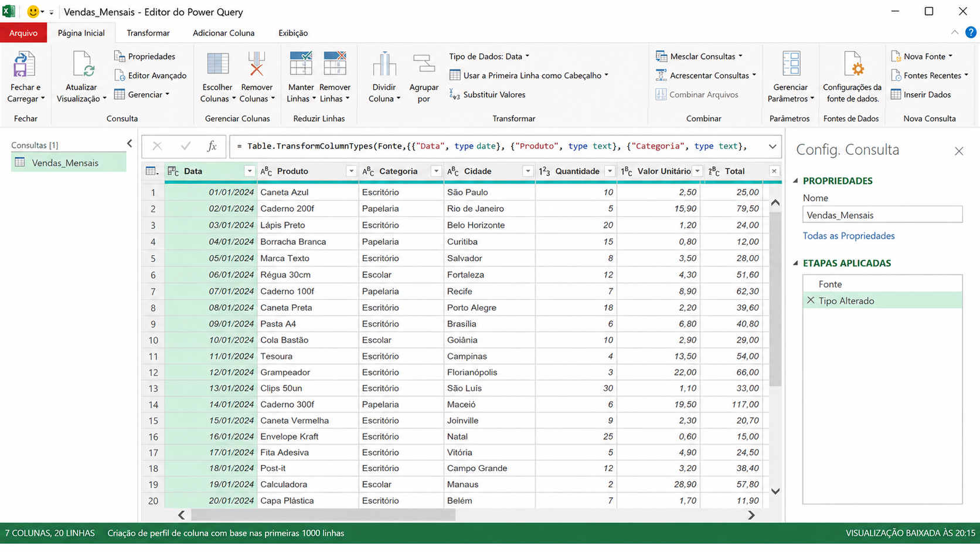Open Power Query help icon

971,33
